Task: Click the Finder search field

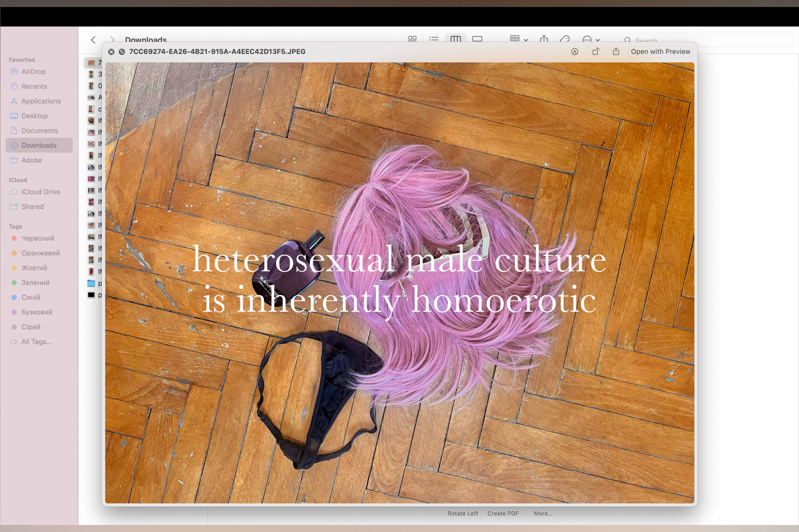Action: (x=706, y=40)
